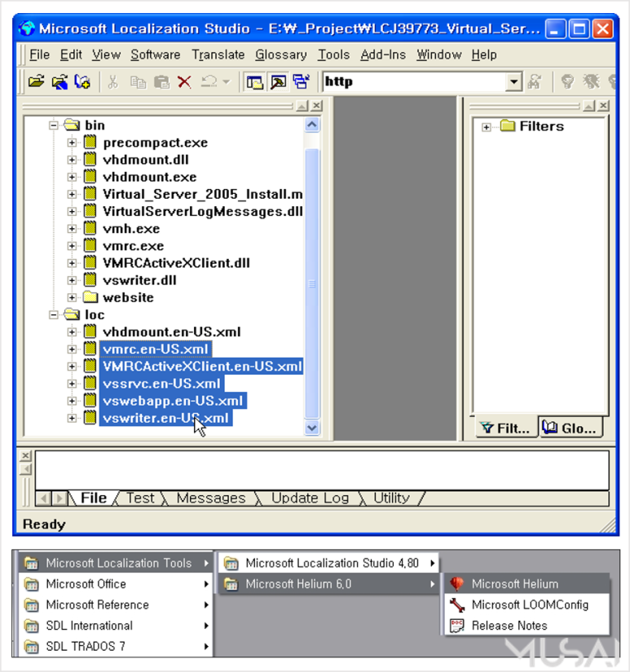Collapse the loc folder
The height and width of the screenshot is (672, 630).
54,315
